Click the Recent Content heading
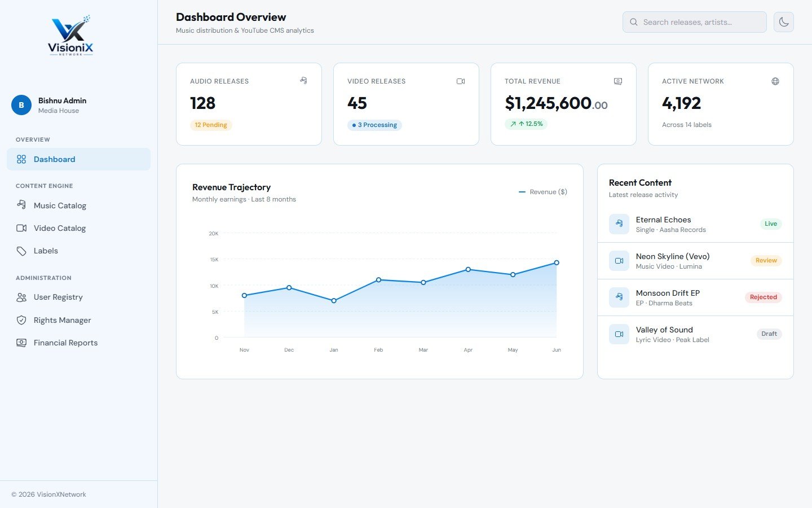812x508 pixels. [640, 183]
